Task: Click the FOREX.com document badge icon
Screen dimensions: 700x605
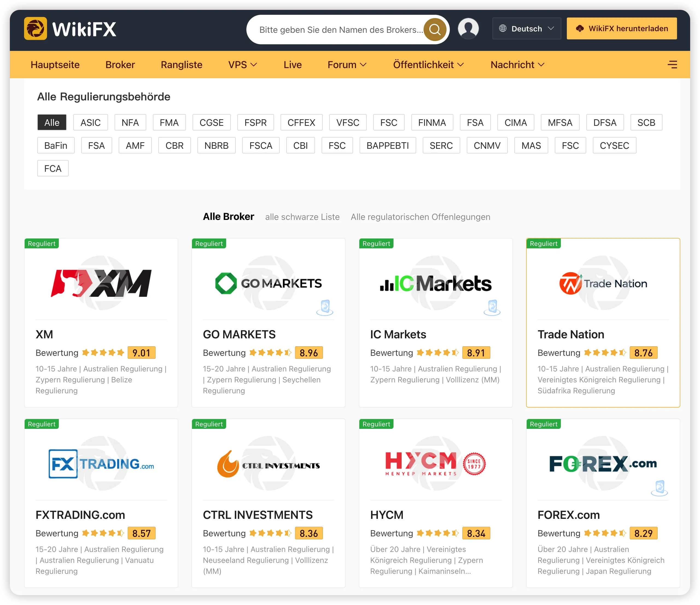Action: click(659, 488)
